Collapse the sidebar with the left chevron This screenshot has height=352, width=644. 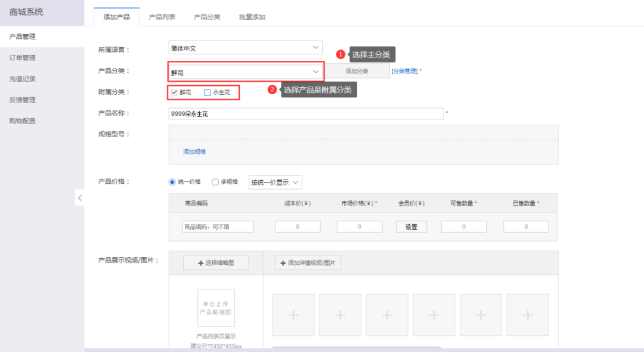[x=80, y=198]
